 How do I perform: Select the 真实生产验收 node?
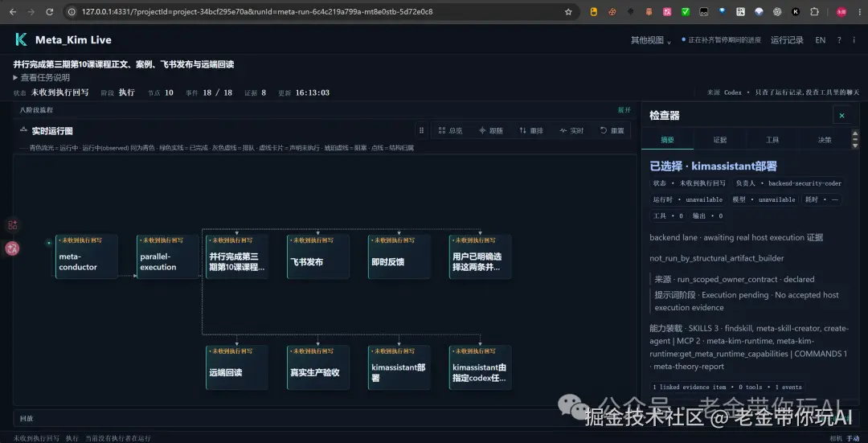[x=317, y=367]
